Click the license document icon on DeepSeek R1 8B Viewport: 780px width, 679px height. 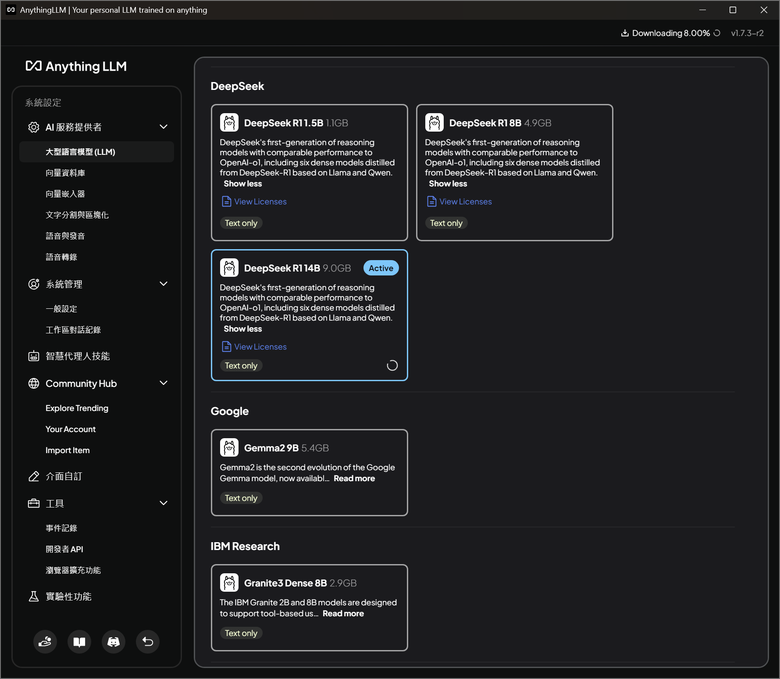click(431, 201)
